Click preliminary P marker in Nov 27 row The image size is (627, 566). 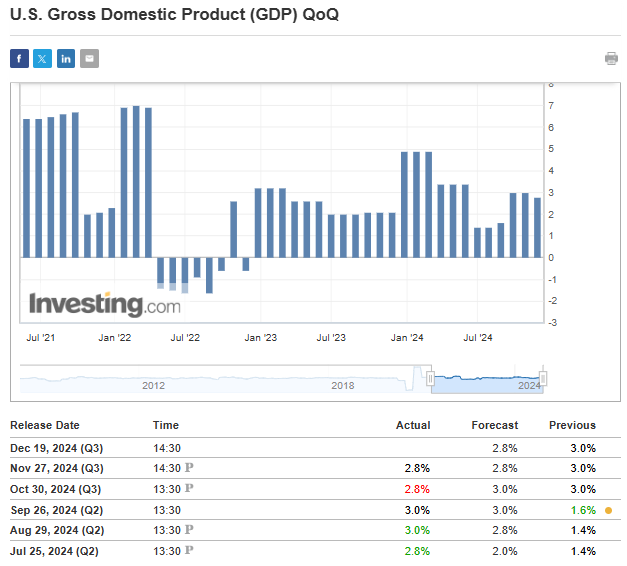click(x=189, y=467)
